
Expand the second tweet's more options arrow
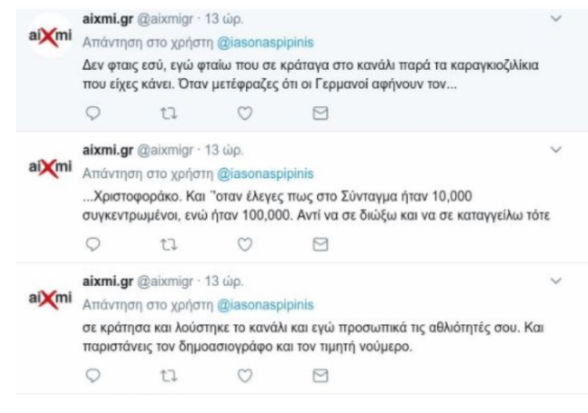[x=556, y=150]
